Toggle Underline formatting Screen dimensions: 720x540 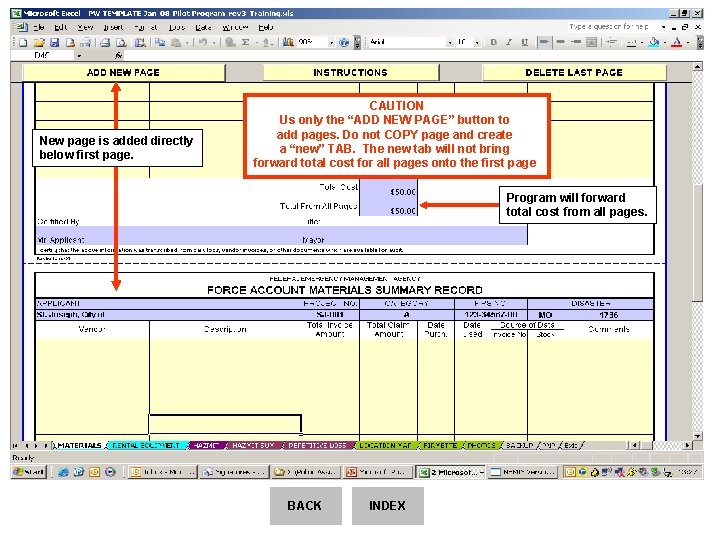click(524, 42)
